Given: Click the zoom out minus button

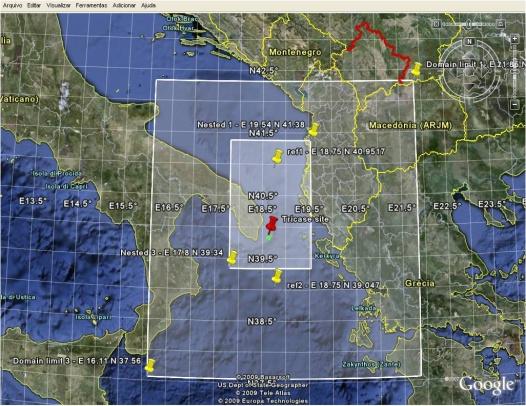Looking at the screenshot, I should click(515, 105).
